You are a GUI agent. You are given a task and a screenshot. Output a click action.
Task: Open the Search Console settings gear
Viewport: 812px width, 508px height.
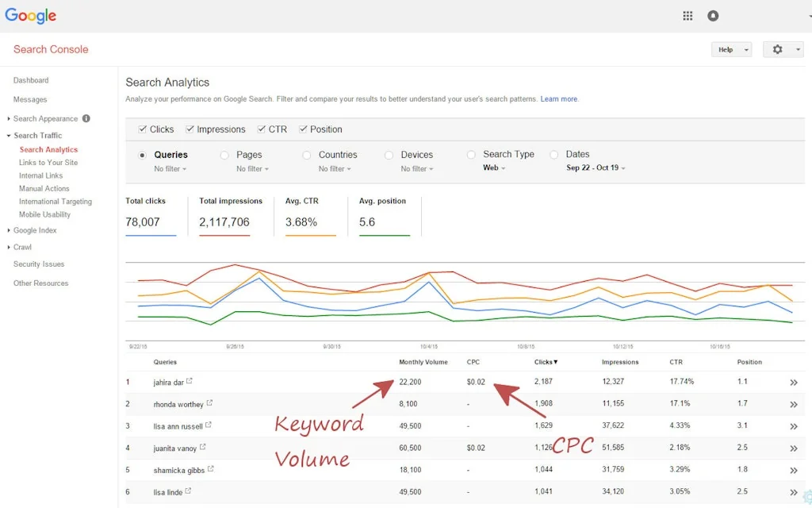click(x=777, y=49)
